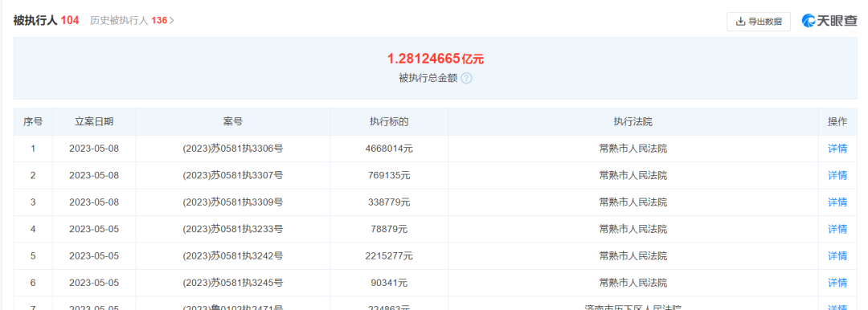Open 详情 for case 执3245号
The image size is (868, 310).
tap(837, 283)
